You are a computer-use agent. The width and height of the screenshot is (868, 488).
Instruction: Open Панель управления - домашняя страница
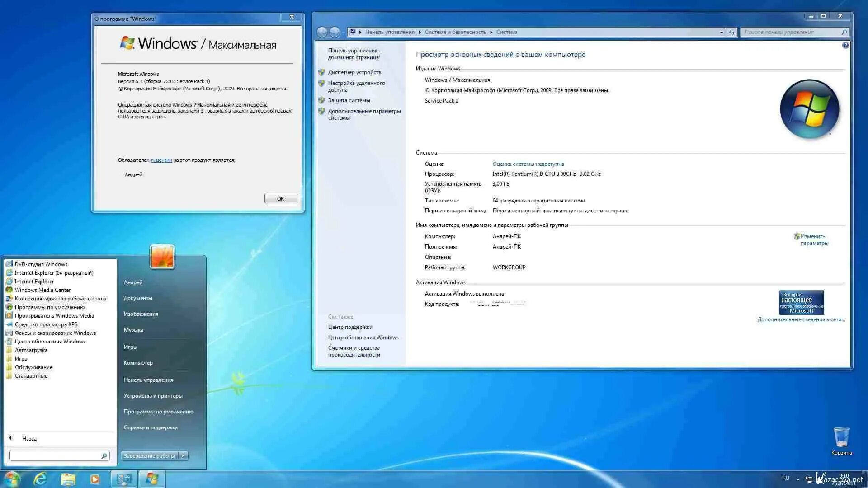click(x=354, y=54)
